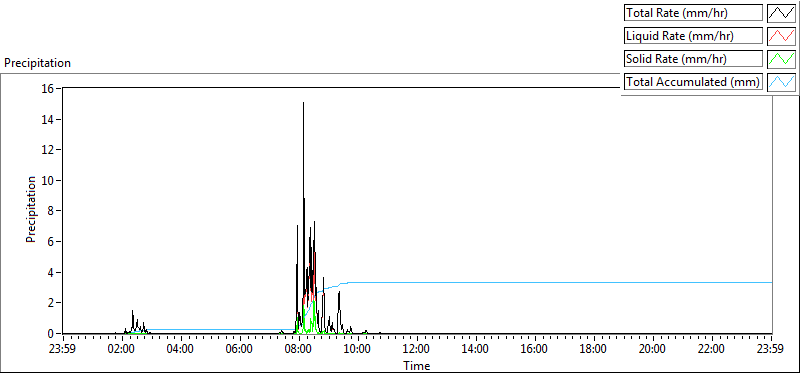Click the 22:00 time axis label
The width and height of the screenshot is (800, 373).
(711, 350)
